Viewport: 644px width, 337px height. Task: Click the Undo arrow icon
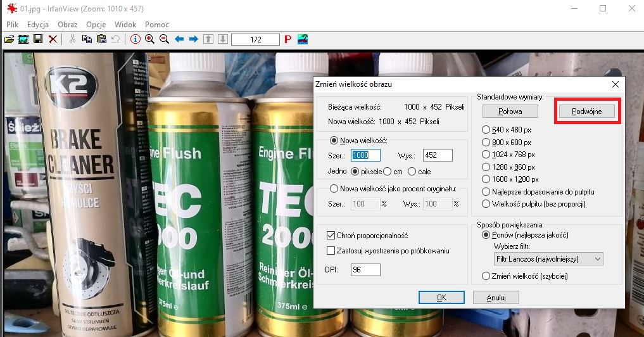(x=116, y=39)
